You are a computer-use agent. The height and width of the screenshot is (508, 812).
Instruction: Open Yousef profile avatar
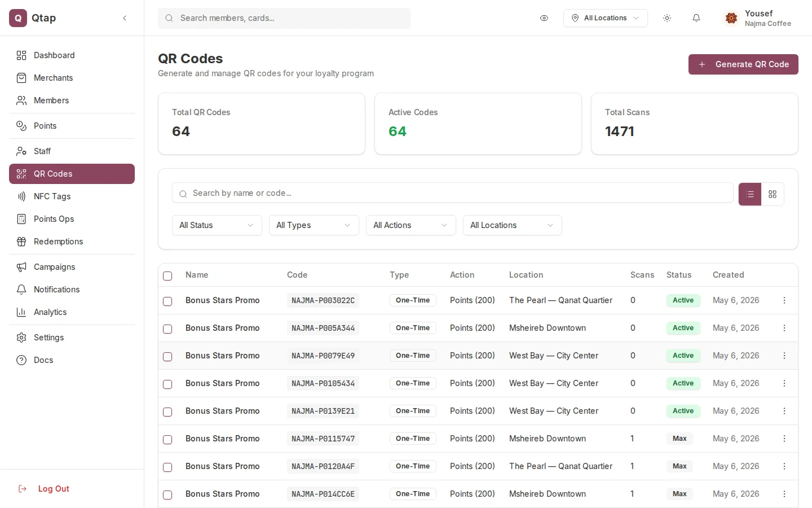tap(731, 18)
